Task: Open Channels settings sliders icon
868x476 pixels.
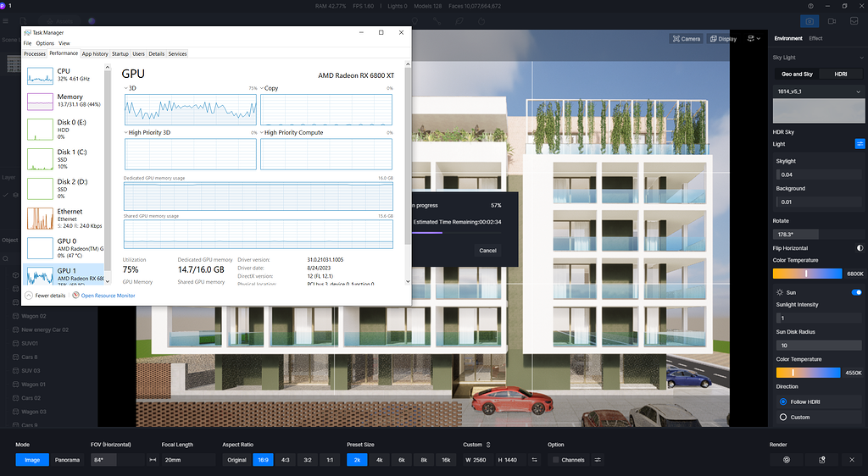Action: 598,460
